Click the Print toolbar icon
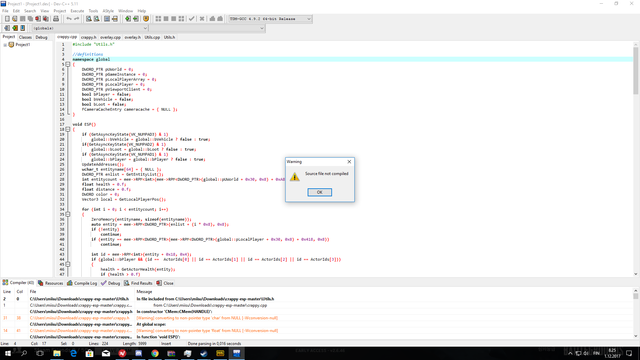This screenshot has height=360, width=640. [56, 19]
